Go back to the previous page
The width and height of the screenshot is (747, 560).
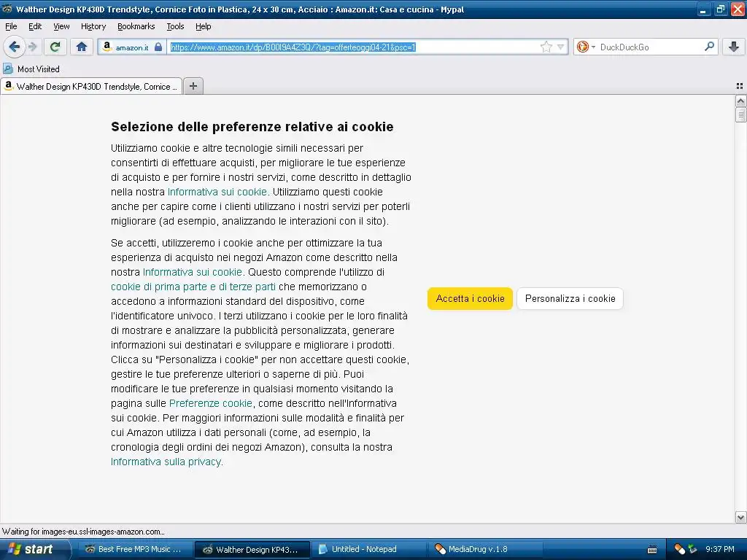pos(15,47)
